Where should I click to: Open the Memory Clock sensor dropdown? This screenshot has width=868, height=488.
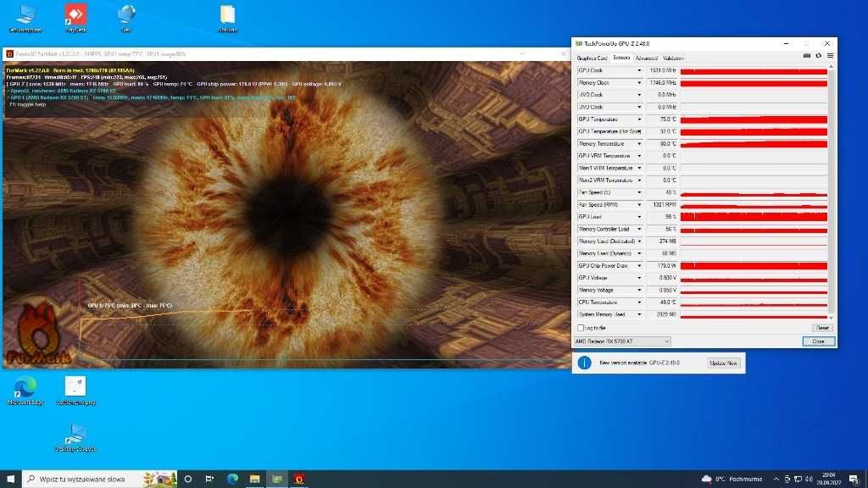click(639, 83)
